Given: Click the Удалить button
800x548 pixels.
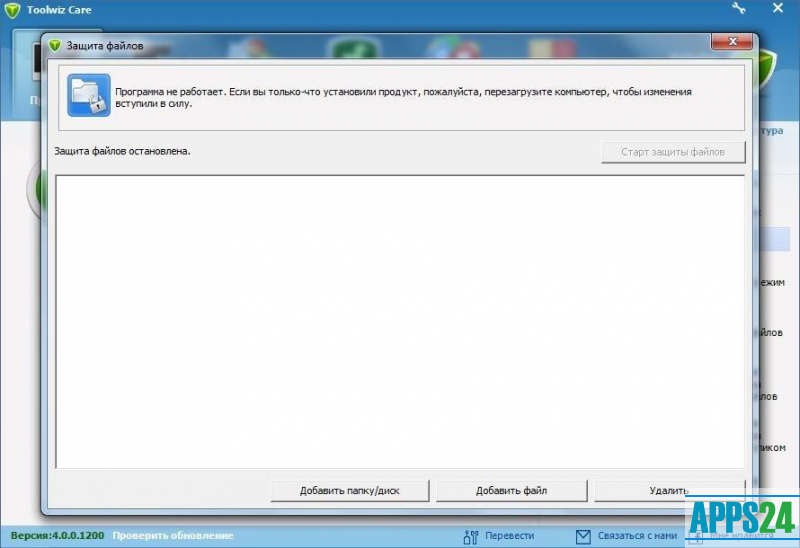Looking at the screenshot, I should pyautogui.click(x=669, y=490).
